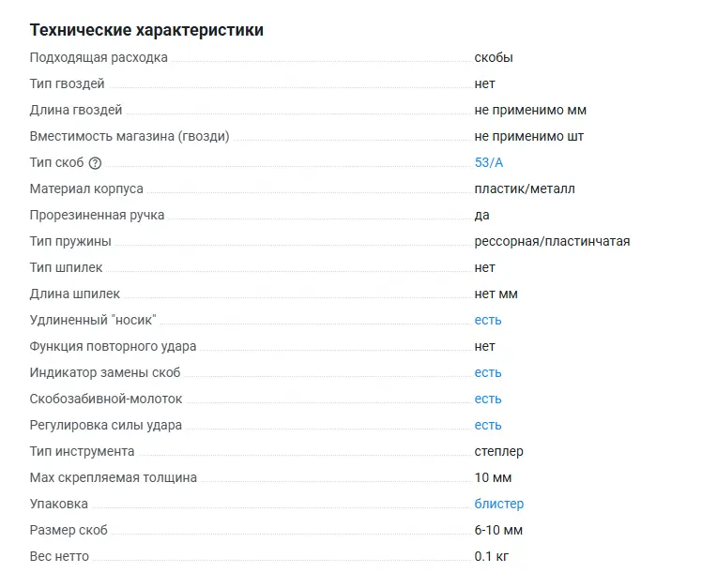Click the Max скрепляемая толщина label
The width and height of the screenshot is (702, 588).
114,477
